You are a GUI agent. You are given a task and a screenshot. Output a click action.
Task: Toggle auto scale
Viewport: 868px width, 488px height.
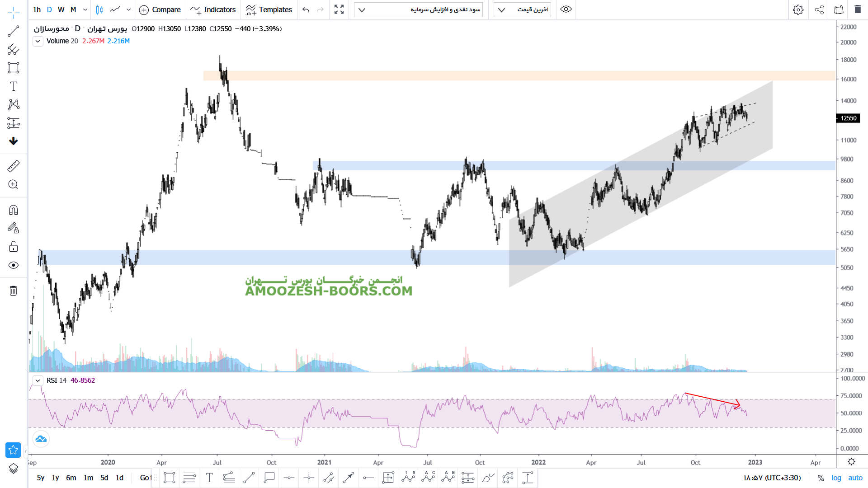(855, 478)
